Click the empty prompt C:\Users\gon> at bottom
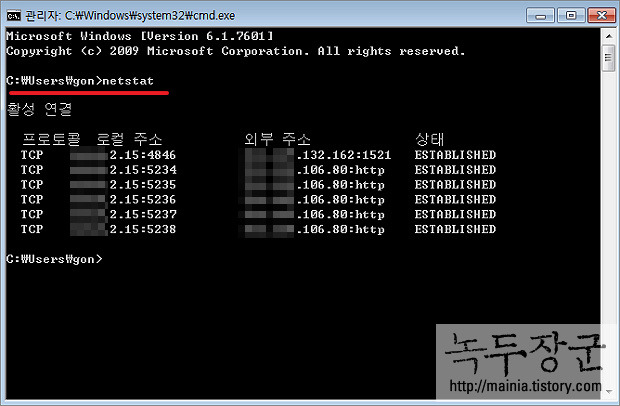620x406 pixels. click(55, 259)
